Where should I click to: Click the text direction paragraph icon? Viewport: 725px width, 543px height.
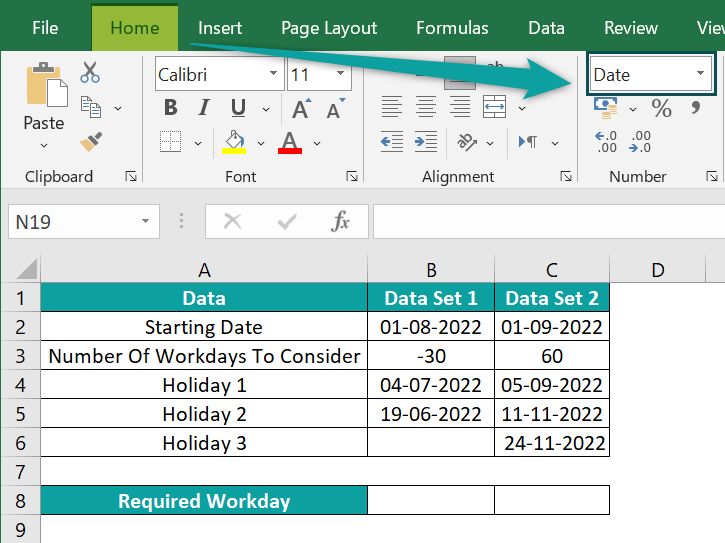[x=528, y=142]
